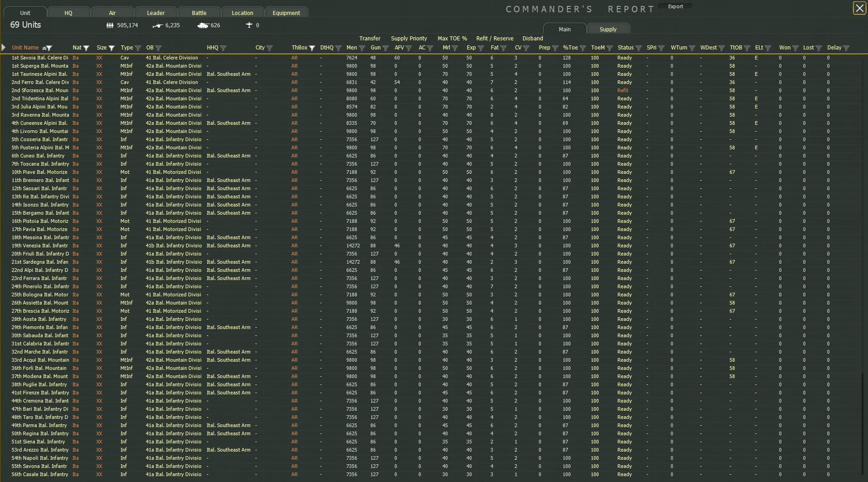Select the Main sub-tab
The height and width of the screenshot is (482, 868).
(565, 29)
